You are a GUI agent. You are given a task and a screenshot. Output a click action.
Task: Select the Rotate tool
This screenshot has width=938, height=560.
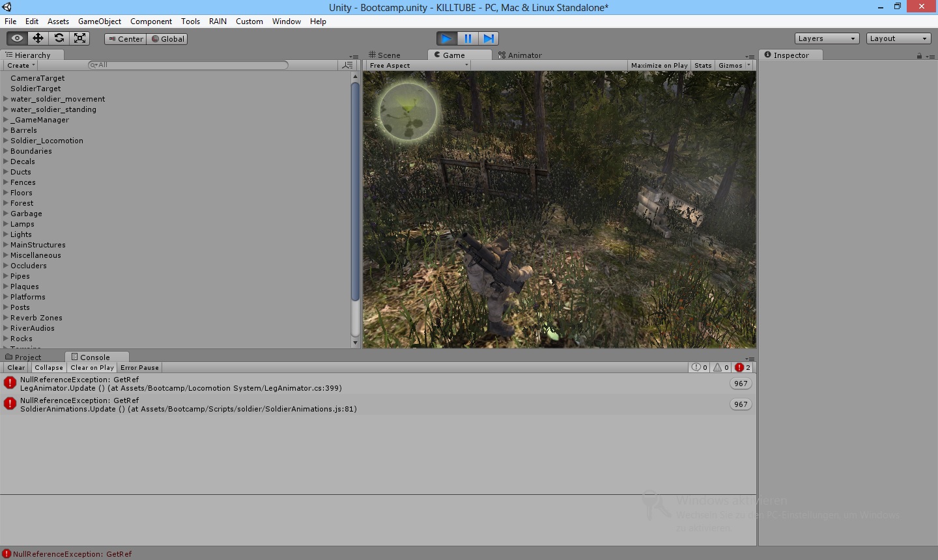tap(59, 38)
